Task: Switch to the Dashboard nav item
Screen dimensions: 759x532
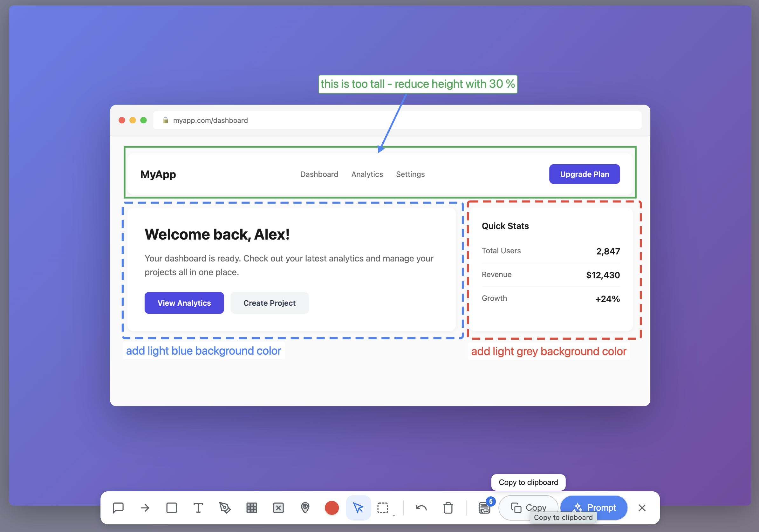Action: (319, 174)
